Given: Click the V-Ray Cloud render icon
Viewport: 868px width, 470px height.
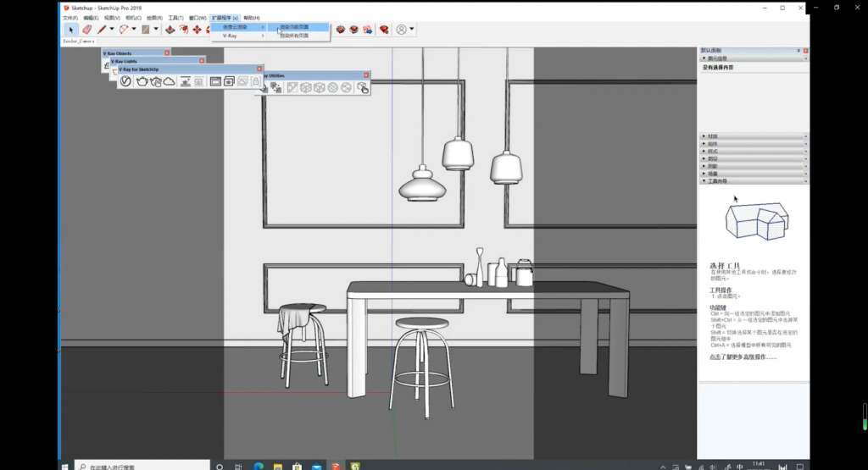Looking at the screenshot, I should [x=169, y=82].
